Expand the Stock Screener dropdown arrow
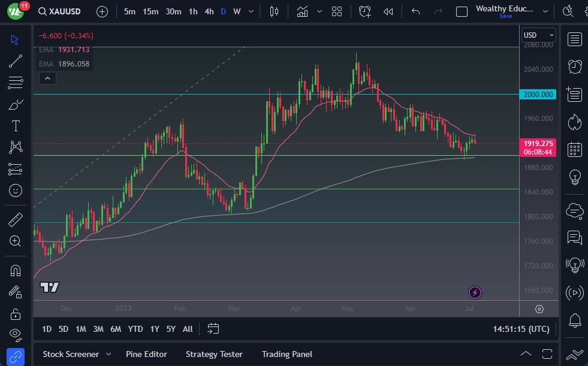Viewport: 588px width, 366px height. (108, 354)
